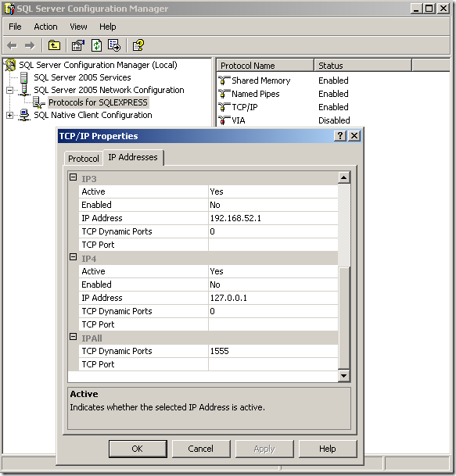This screenshot has height=476, width=456.
Task: Click the title bar application icon
Action: 9,9
